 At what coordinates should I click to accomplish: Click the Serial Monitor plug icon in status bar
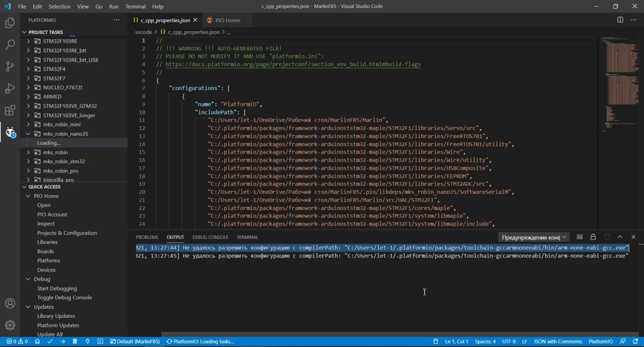88,341
